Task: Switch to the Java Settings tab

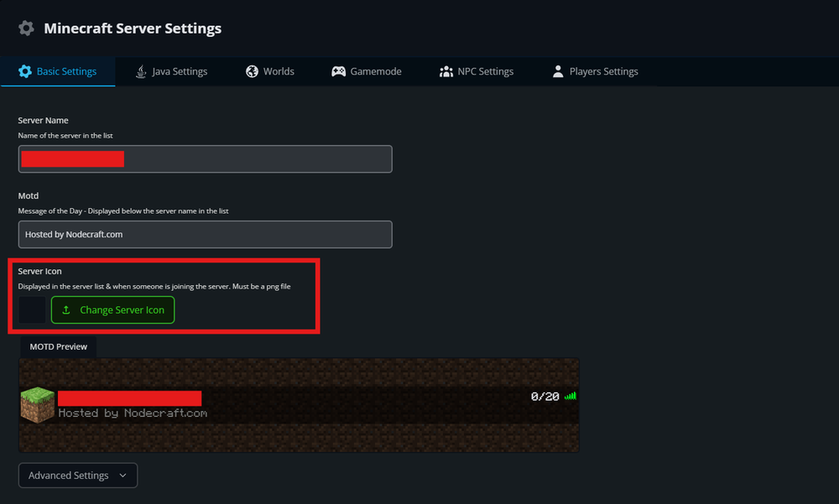Action: [171, 71]
